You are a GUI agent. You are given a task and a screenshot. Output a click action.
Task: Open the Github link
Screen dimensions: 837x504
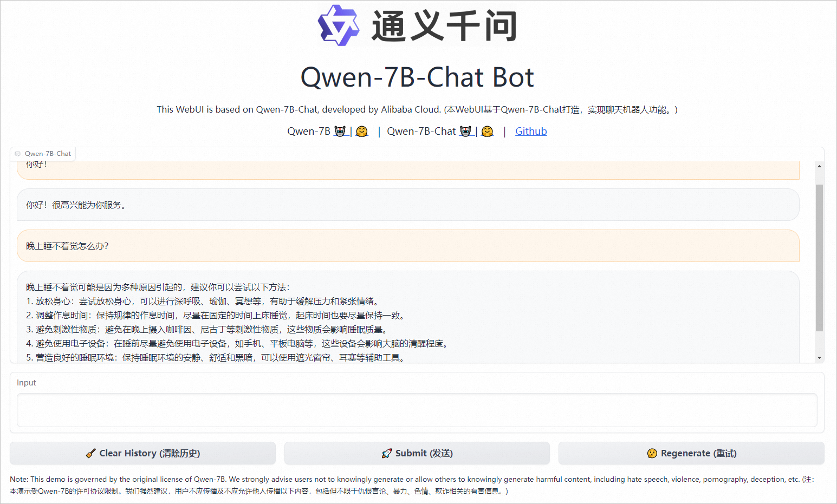531,131
